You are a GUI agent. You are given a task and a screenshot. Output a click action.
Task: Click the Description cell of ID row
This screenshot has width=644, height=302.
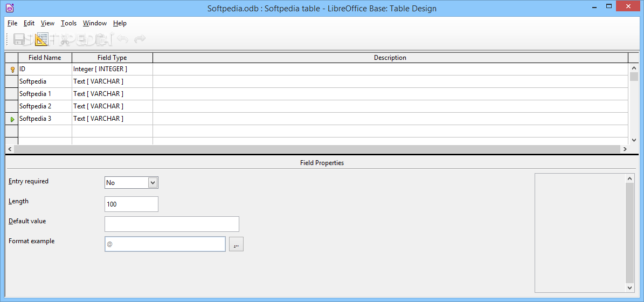(x=390, y=69)
